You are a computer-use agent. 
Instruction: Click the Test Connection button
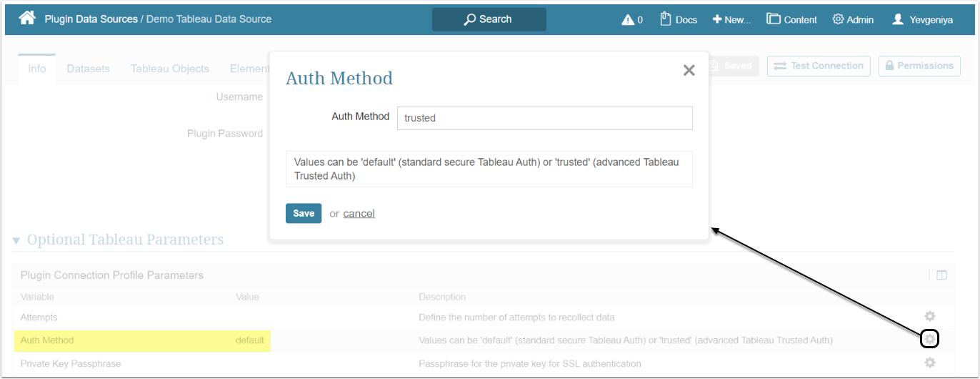[x=819, y=66]
